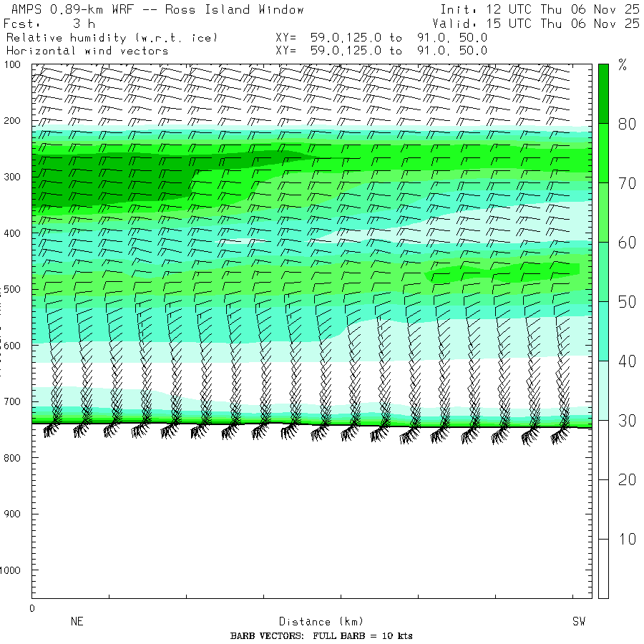Click the palest colorbar segment between 30 and 40

tap(603, 390)
